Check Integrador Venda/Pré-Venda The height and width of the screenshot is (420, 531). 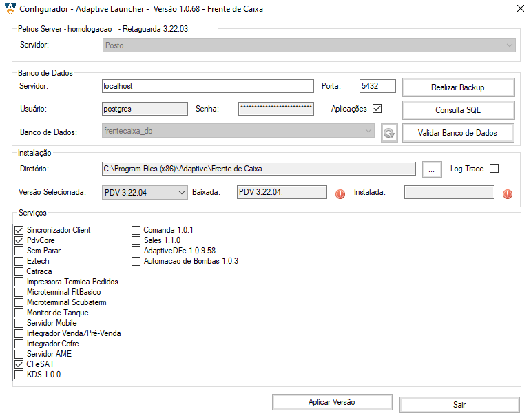19,333
